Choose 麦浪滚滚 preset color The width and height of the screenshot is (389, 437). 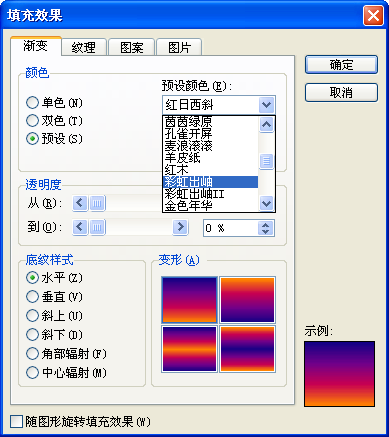tap(211, 146)
